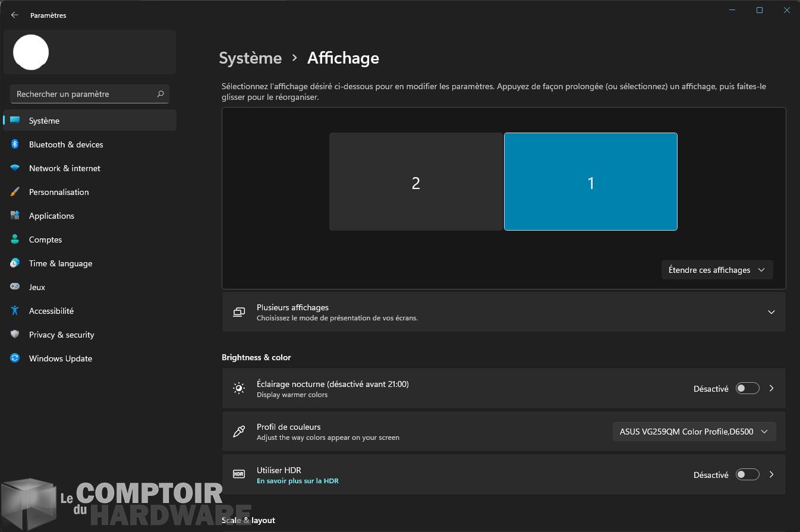The height and width of the screenshot is (532, 800).
Task: Click the back arrow next to Paramètres
Action: pos(15,15)
